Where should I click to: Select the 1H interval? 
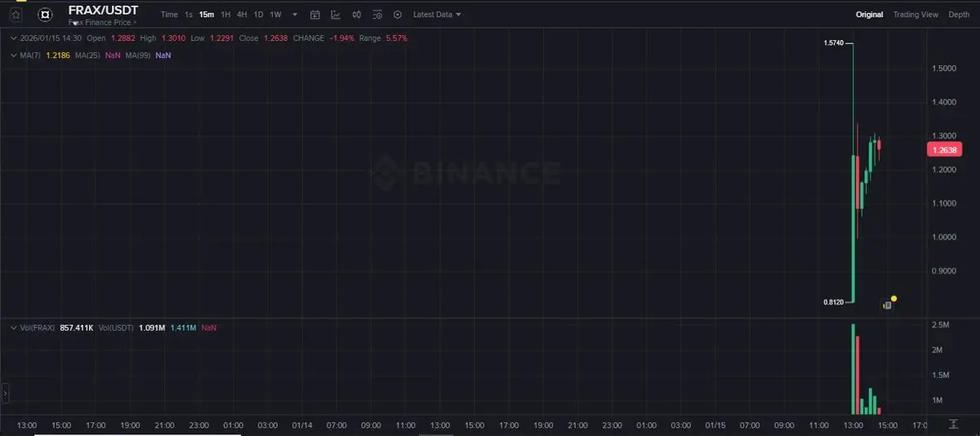tap(226, 15)
